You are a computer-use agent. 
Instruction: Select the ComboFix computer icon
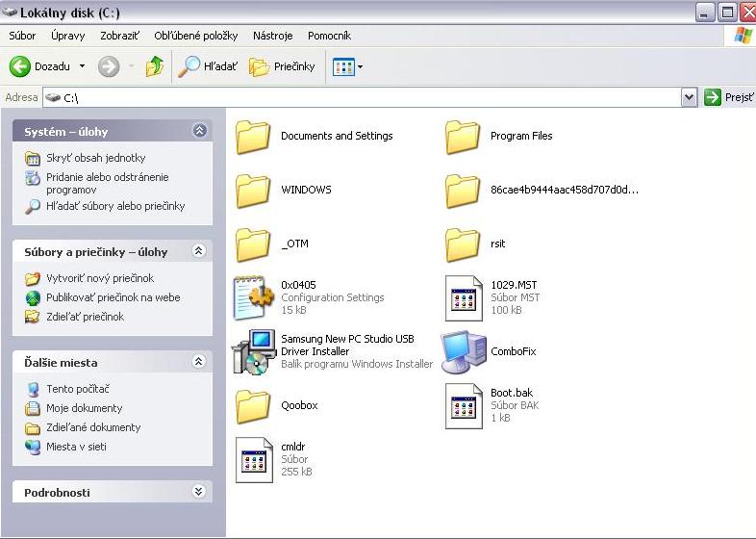pyautogui.click(x=464, y=351)
